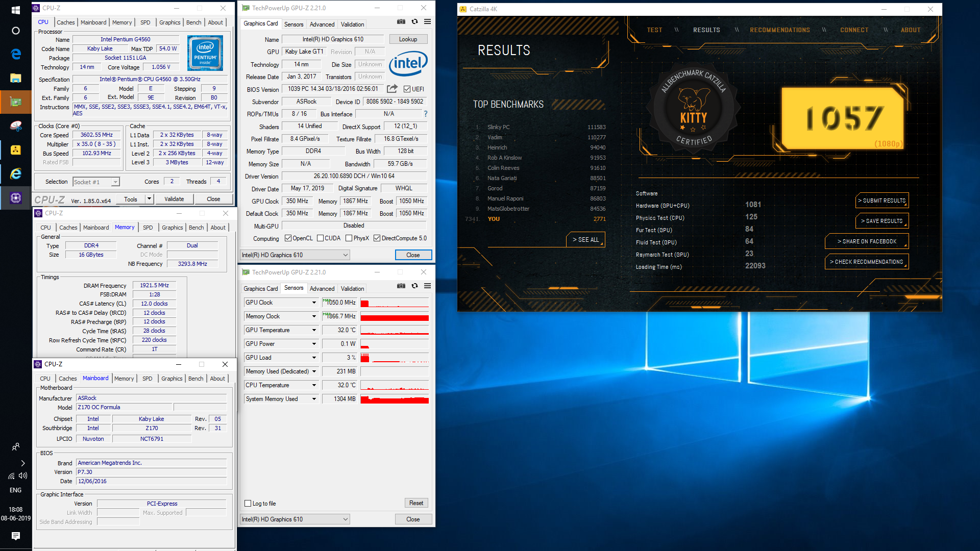This screenshot has width=980, height=551.
Task: Toggle the CUDA checkbox
Action: pos(320,238)
